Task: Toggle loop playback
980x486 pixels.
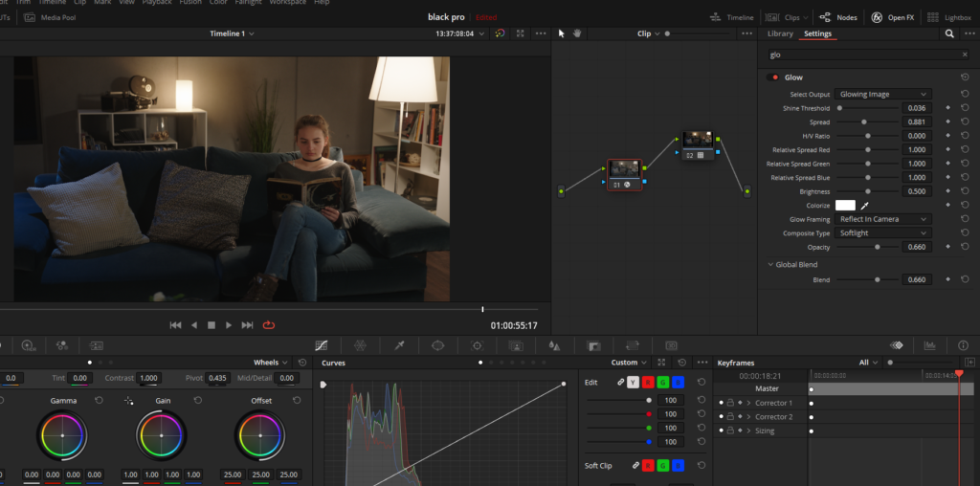Action: [x=269, y=325]
